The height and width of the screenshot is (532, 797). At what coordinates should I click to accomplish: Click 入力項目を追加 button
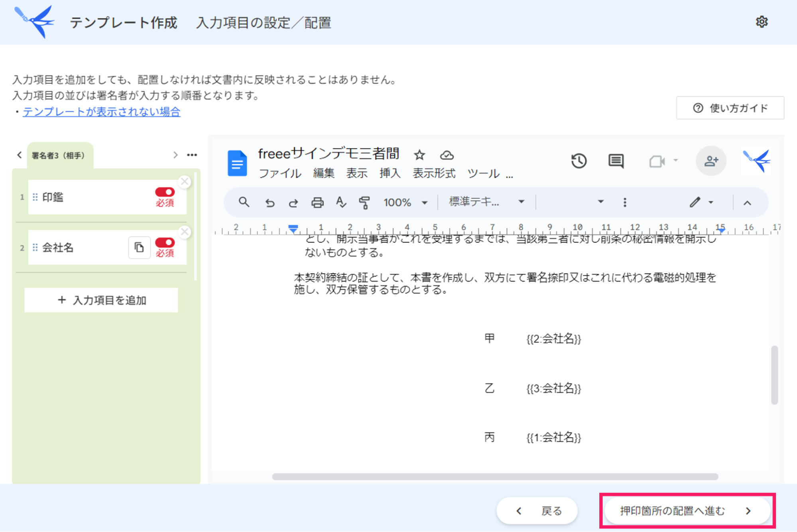[x=101, y=300]
